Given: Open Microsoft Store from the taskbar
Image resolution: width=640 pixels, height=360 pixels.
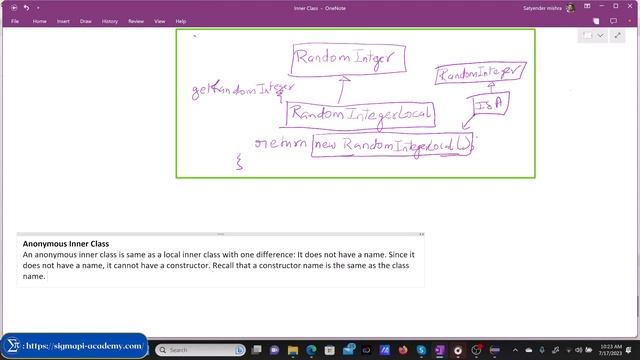Looking at the screenshot, I should pos(330,350).
